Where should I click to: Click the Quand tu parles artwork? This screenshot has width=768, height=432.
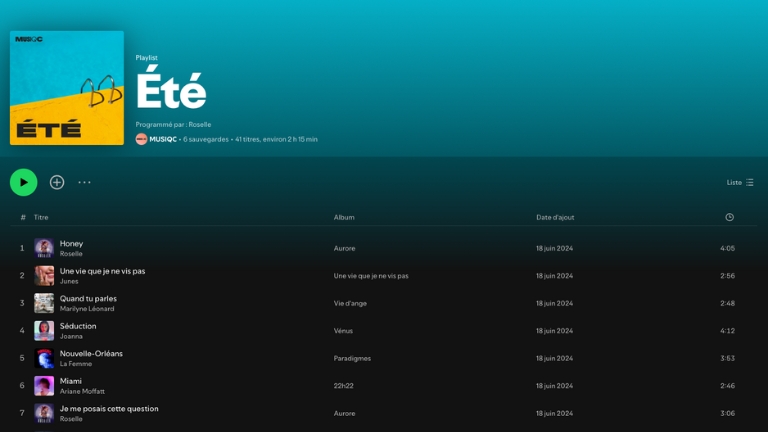(x=44, y=303)
